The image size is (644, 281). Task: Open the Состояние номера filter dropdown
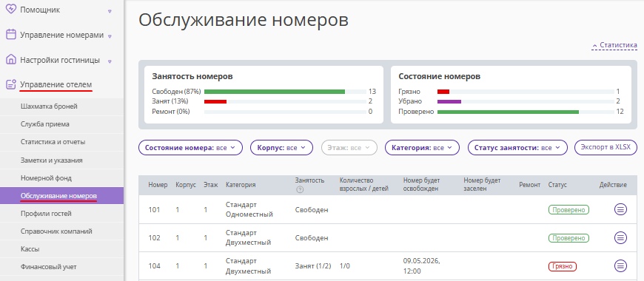190,147
